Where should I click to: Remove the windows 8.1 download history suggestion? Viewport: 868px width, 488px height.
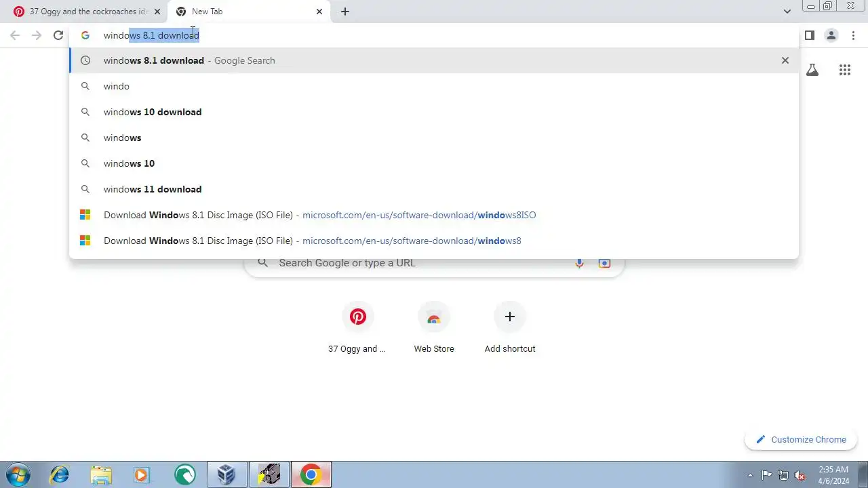[785, 60]
